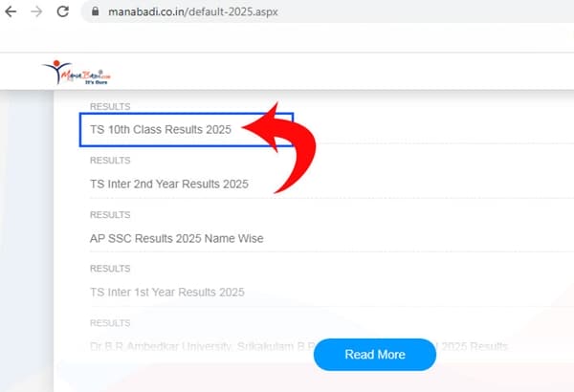Click the RESULTS label above TS Inter 2nd Year
Viewport: 574px width, 392px height.
point(110,161)
